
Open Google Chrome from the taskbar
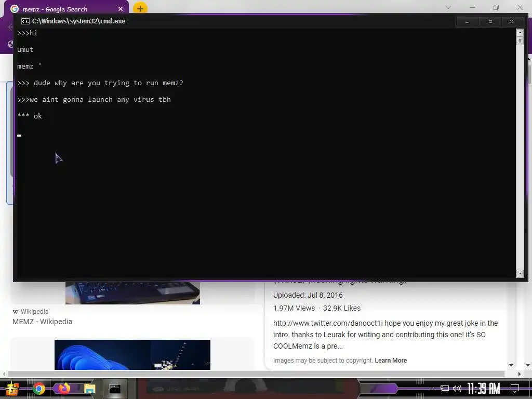tap(38, 389)
